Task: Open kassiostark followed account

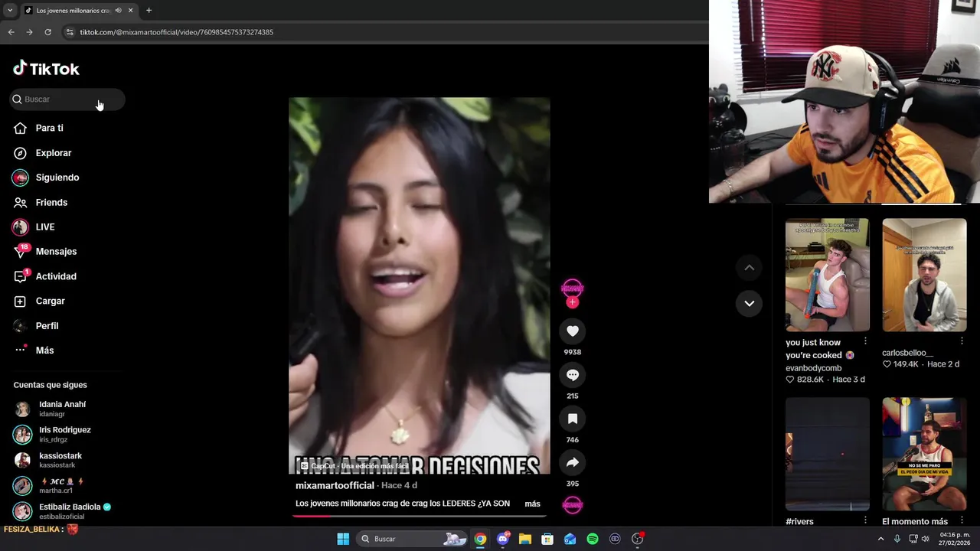Action: tap(47, 460)
